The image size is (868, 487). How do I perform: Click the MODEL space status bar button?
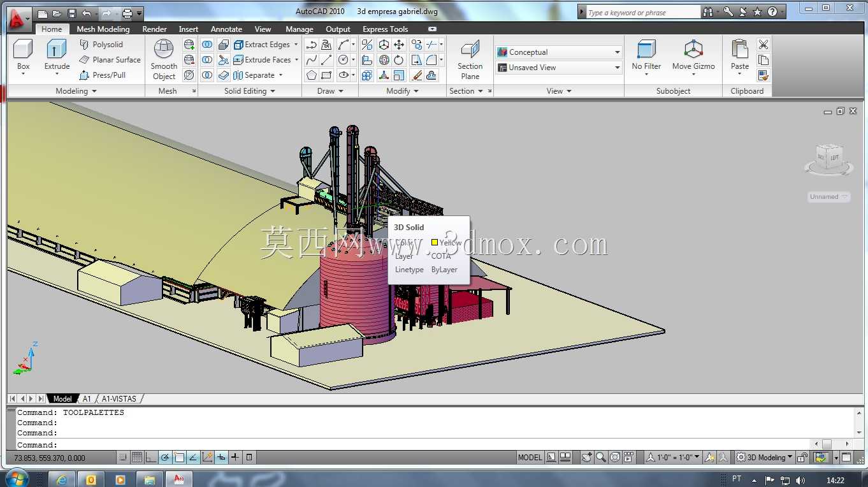[x=530, y=457]
